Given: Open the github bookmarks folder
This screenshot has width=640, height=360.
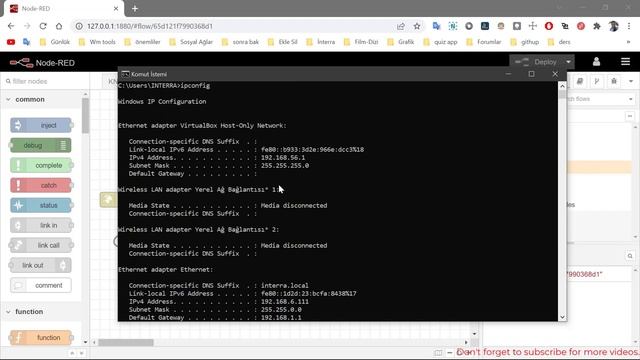Looking at the screenshot, I should click(x=525, y=42).
